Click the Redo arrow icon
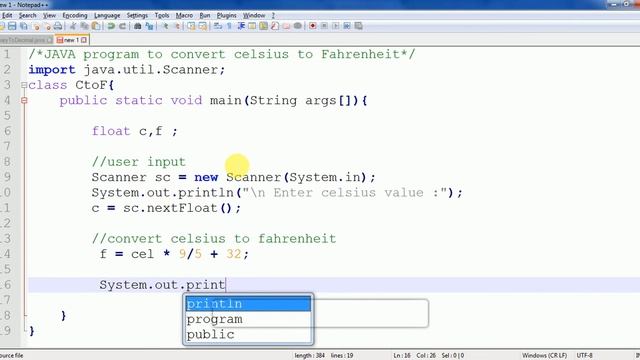The image size is (640, 360). [x=122, y=26]
